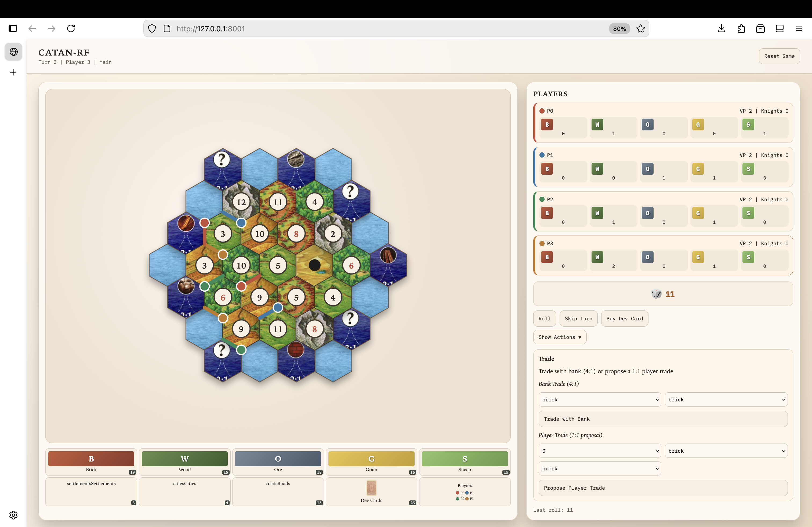This screenshot has width=812, height=527.
Task: Click the new tab plus icon
Action: click(x=13, y=72)
